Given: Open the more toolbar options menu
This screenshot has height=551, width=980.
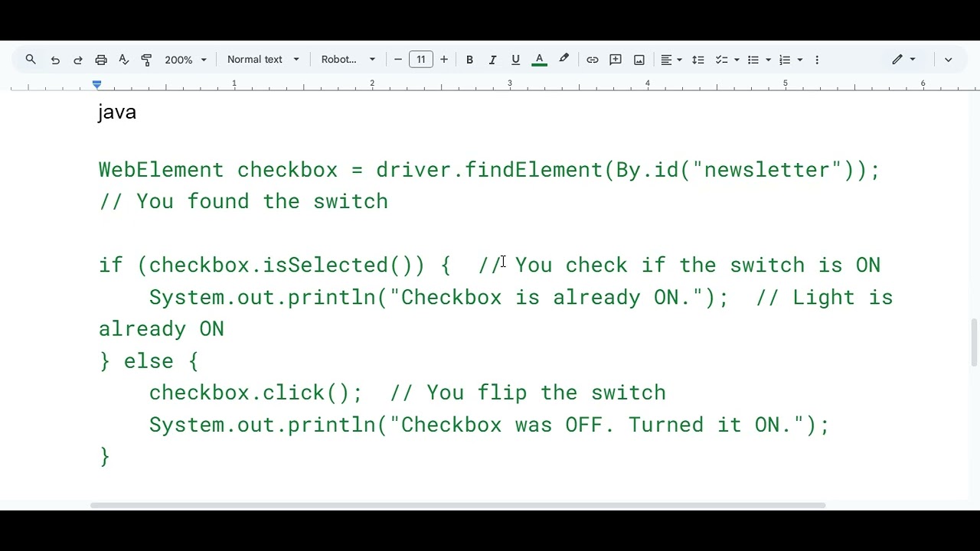Looking at the screenshot, I should pyautogui.click(x=817, y=60).
